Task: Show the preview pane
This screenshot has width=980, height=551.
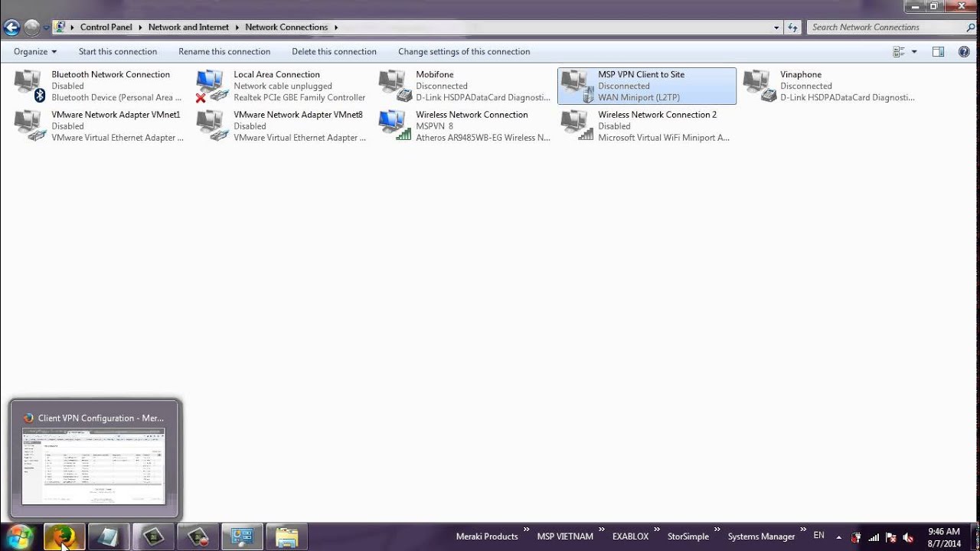Action: click(938, 52)
